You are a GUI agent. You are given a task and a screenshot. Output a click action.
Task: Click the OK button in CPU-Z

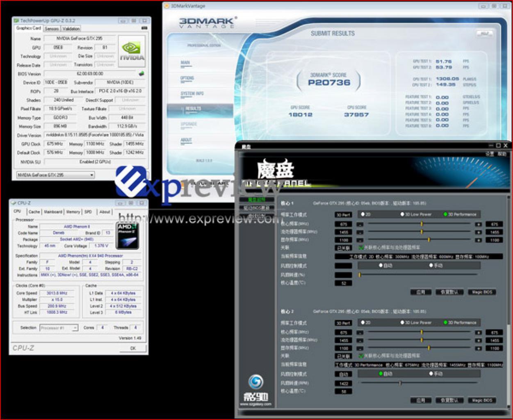tap(133, 348)
